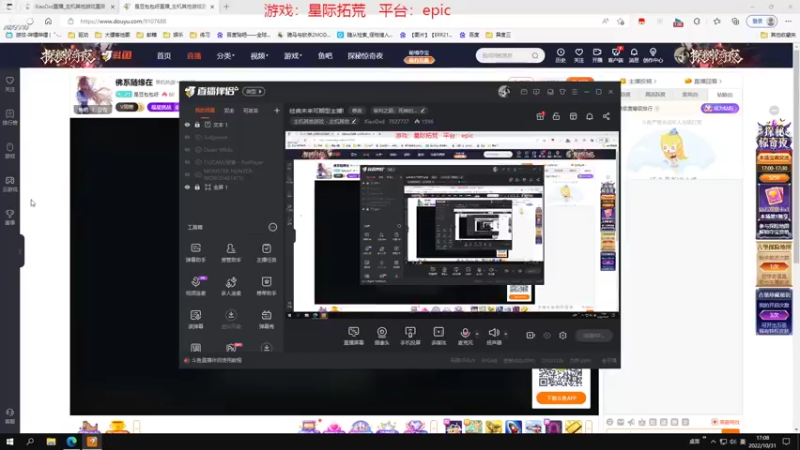Expand the mode pill beside streaming app logo
This screenshot has width=800, height=450.
pos(254,91)
